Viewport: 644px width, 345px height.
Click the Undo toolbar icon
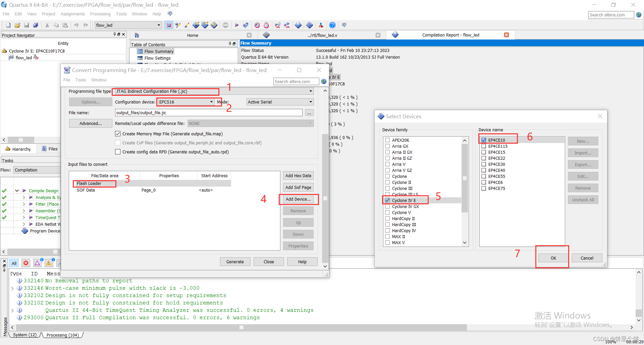click(x=76, y=25)
